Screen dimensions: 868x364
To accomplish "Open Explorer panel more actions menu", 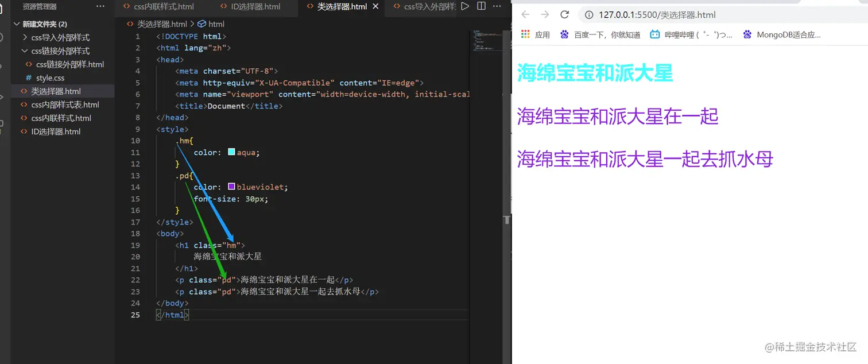I will coord(100,6).
